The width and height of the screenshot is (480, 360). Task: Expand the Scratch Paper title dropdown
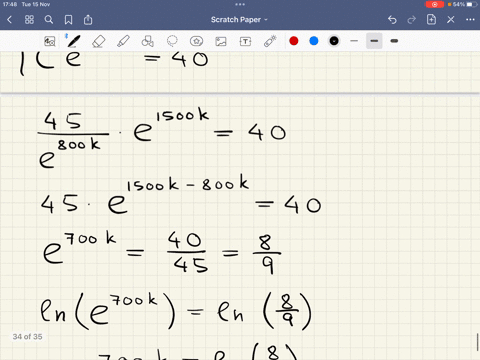(239, 20)
